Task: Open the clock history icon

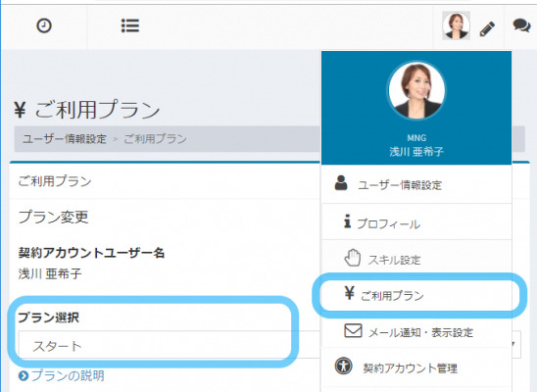Action: point(44,26)
